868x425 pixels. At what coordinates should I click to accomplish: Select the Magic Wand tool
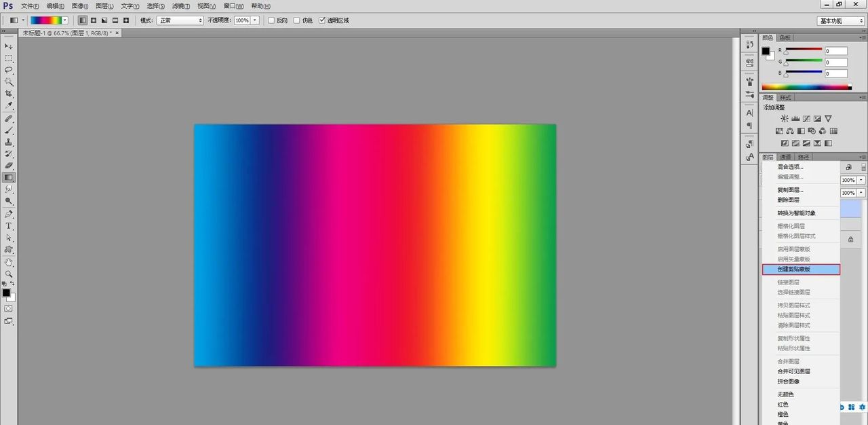9,81
